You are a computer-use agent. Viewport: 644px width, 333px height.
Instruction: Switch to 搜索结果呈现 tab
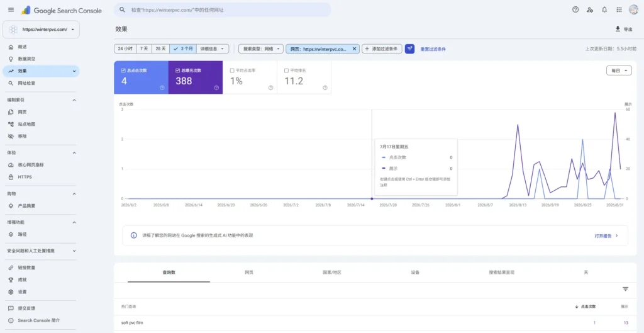click(x=501, y=273)
